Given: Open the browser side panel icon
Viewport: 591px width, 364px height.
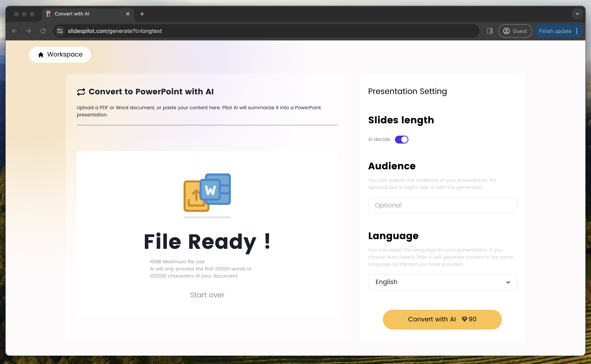Looking at the screenshot, I should click(x=489, y=31).
